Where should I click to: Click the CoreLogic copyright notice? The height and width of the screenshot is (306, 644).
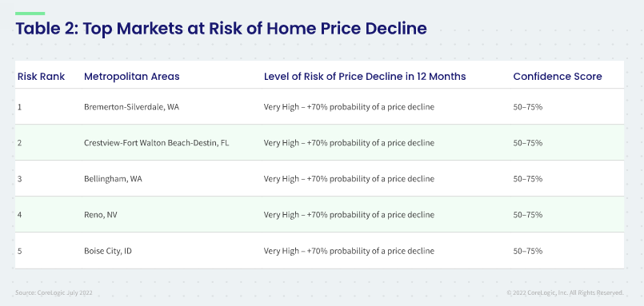(565, 293)
